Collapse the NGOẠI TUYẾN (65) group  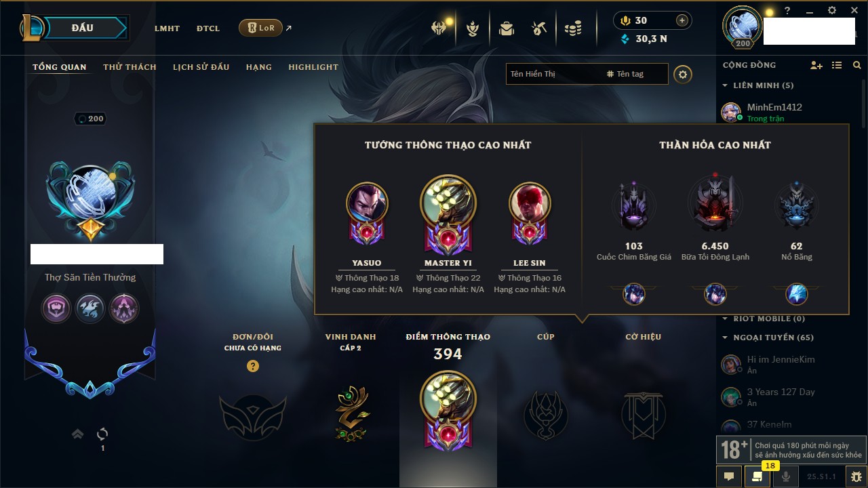[x=768, y=338]
